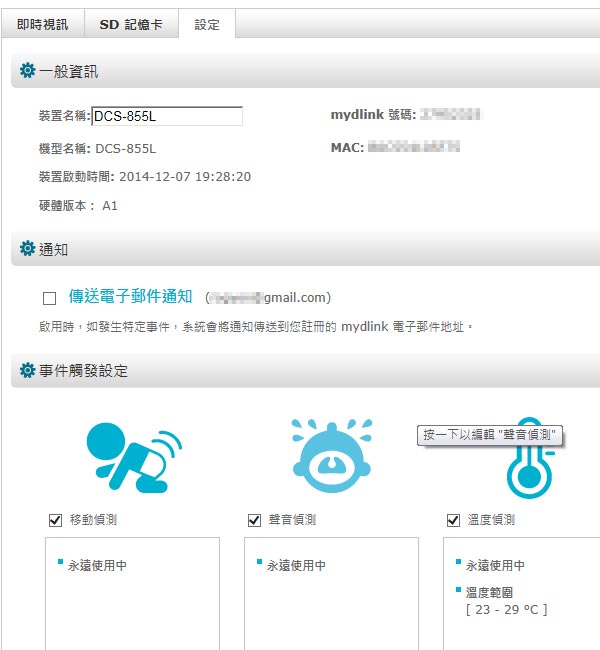The image size is (600, 650).
Task: Click the 事件觸發設定 section header
Action: (83, 371)
